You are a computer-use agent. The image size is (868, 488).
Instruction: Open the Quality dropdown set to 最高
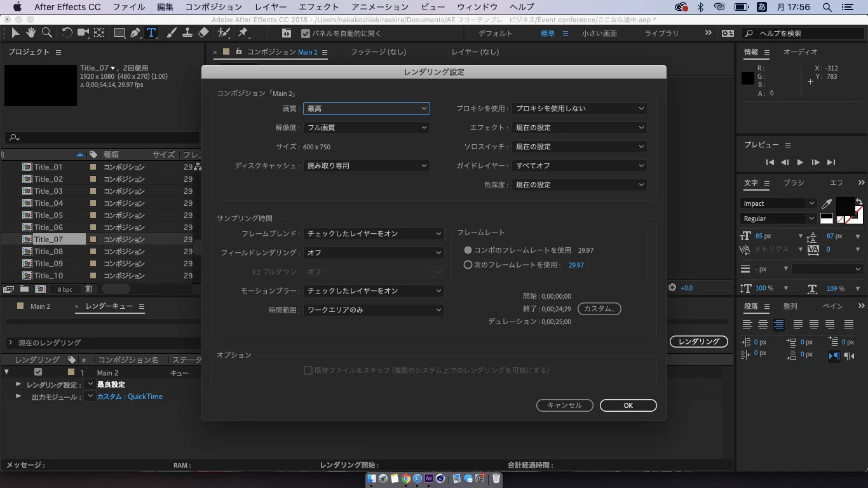point(367,109)
